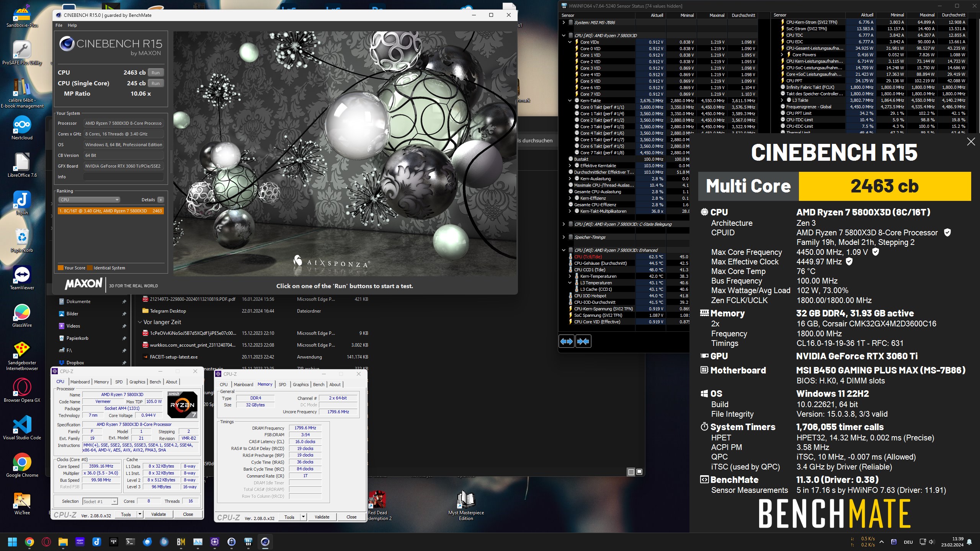Image resolution: width=980 pixels, height=551 pixels.
Task: Open ProSAFE Plus Utility desktop icon
Action: tap(22, 53)
